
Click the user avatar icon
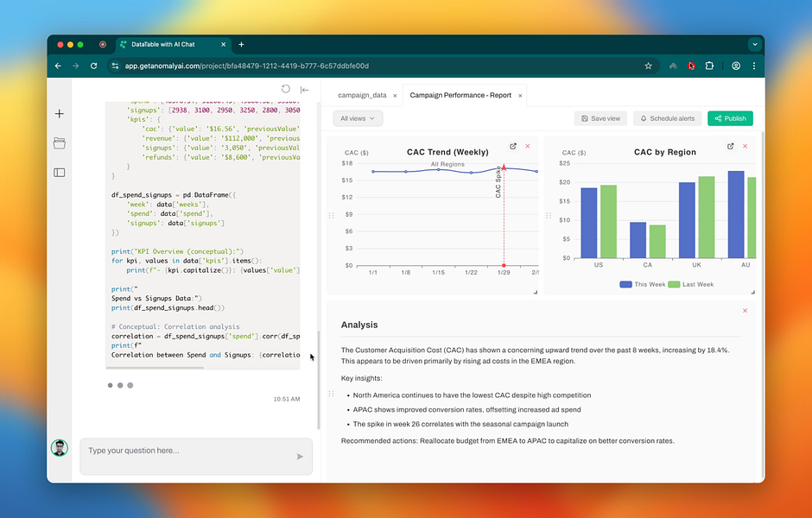coord(60,447)
